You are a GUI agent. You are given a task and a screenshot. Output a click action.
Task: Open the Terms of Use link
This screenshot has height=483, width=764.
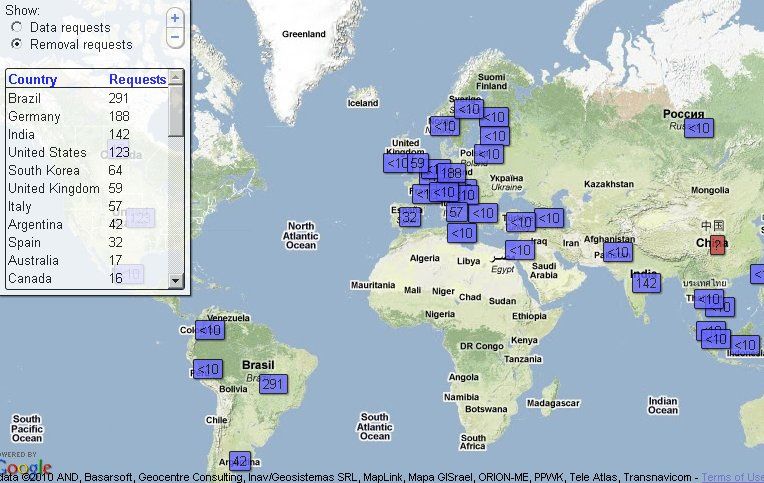732,477
